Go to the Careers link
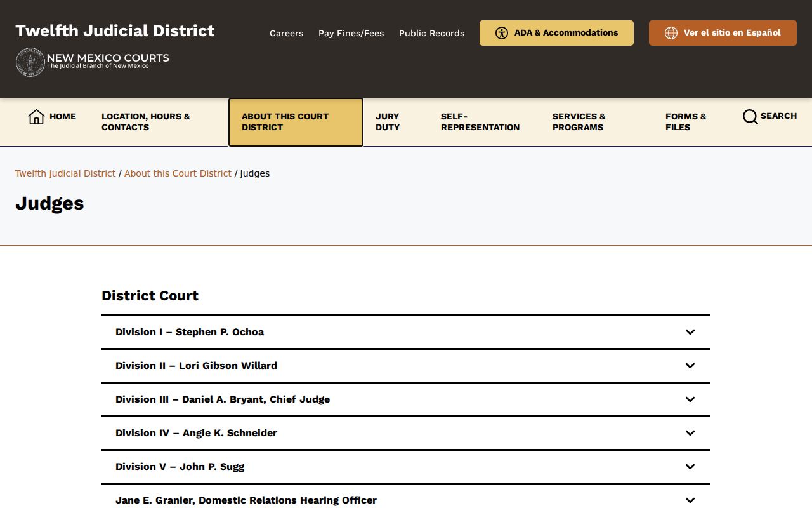 pos(286,33)
